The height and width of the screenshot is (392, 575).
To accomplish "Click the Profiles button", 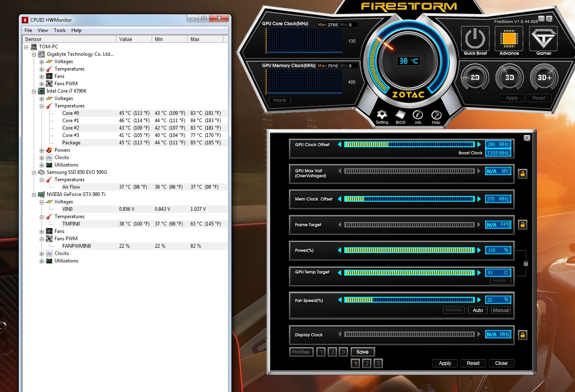I will pos(301,352).
